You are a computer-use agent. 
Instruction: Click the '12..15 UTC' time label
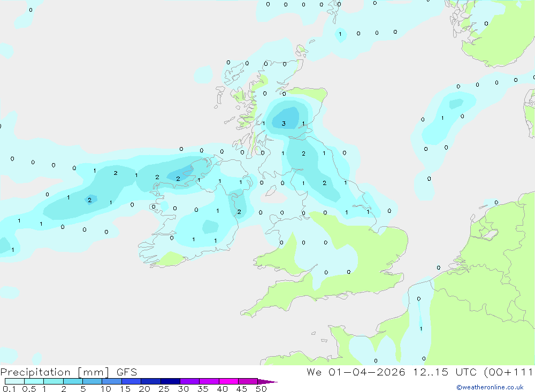pos(445,372)
